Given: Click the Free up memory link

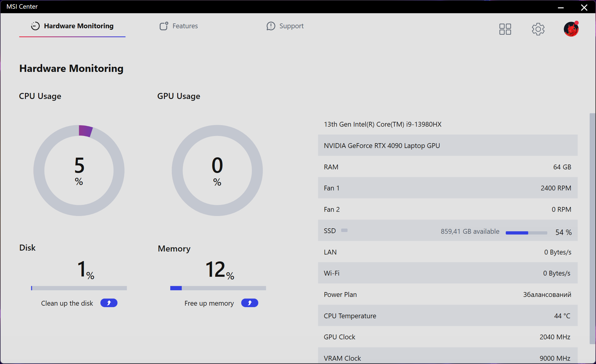Looking at the screenshot, I should (209, 303).
